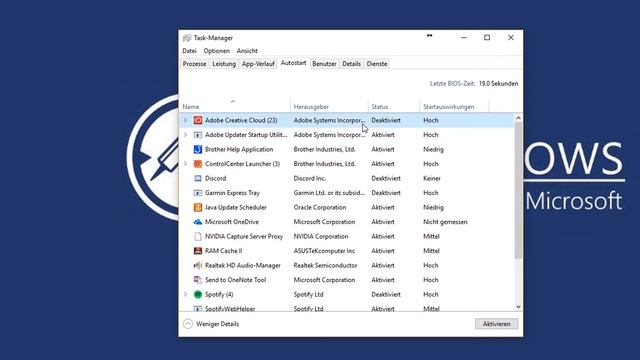
Task: Click the Realtek HD Audio-Manager speaker icon
Action: (x=198, y=265)
